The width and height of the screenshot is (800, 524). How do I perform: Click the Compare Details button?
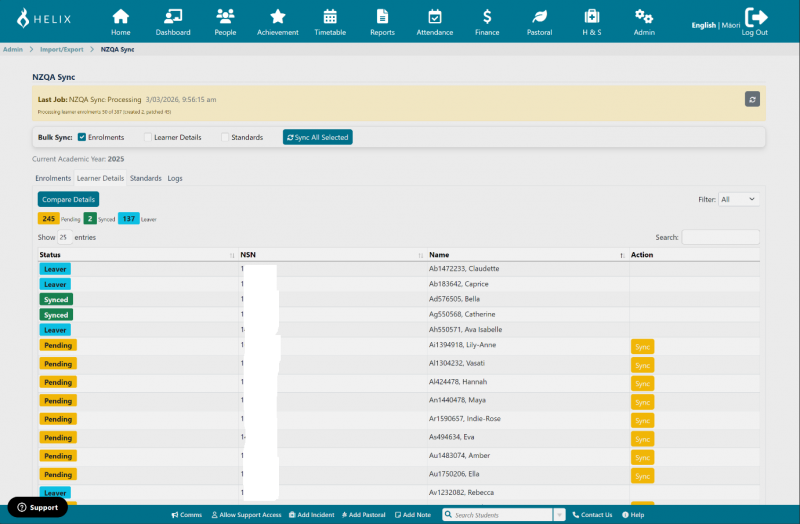coord(69,199)
